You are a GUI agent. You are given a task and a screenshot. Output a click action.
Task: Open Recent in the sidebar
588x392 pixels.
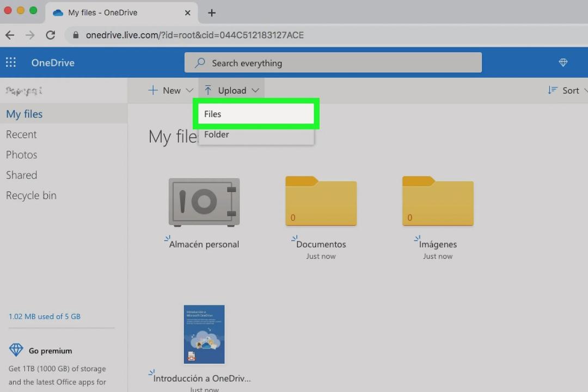pos(21,134)
